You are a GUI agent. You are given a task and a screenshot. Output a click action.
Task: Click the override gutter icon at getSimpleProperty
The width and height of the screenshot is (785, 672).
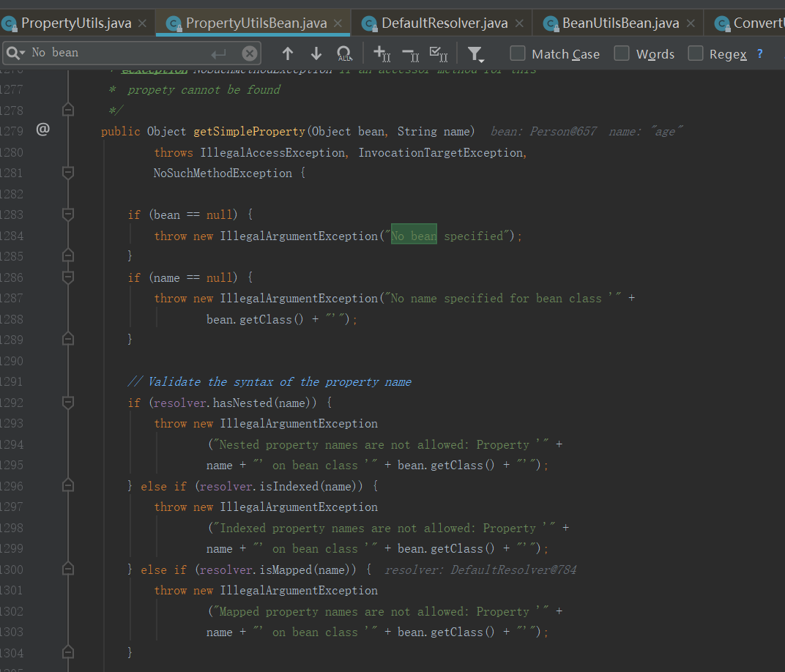click(x=43, y=130)
